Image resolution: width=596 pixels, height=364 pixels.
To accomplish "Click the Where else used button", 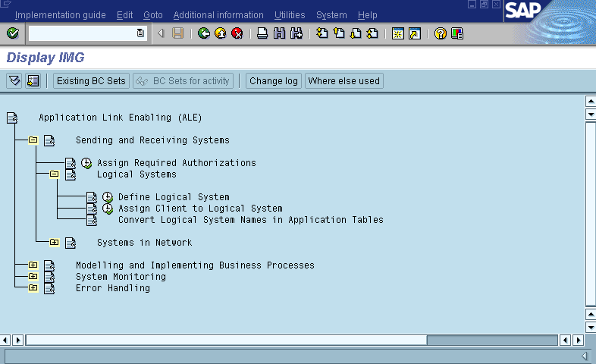I will click(344, 81).
